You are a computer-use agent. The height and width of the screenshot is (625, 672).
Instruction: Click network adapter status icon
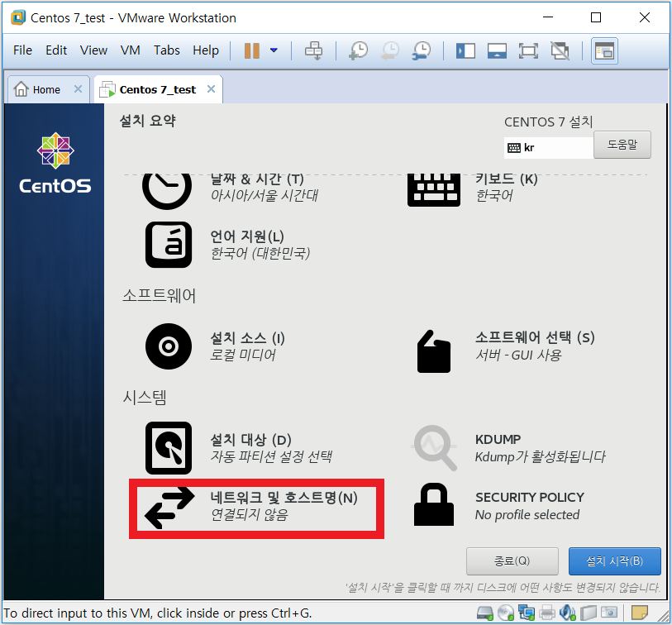pos(527,613)
